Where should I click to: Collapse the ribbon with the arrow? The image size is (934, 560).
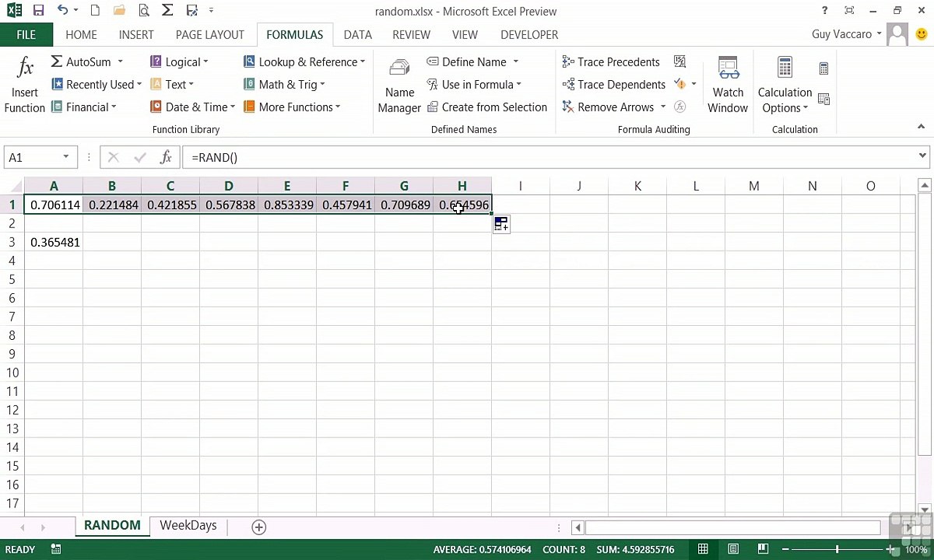pos(921,127)
